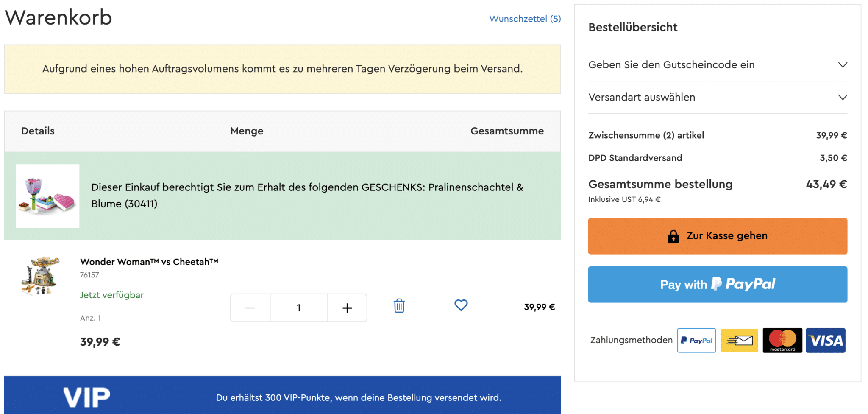Expand Versandart auswählen options
This screenshot has height=414, width=868.
(x=718, y=97)
